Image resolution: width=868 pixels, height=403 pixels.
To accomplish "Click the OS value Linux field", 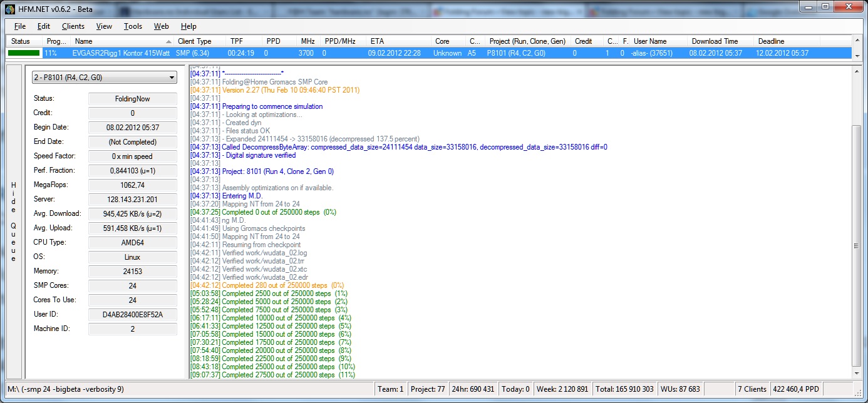I will pos(132,257).
